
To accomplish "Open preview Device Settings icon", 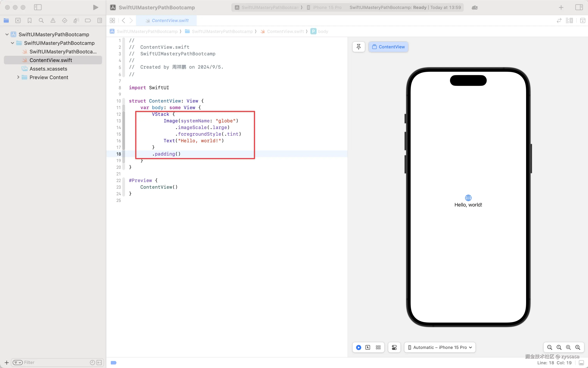I will click(394, 347).
